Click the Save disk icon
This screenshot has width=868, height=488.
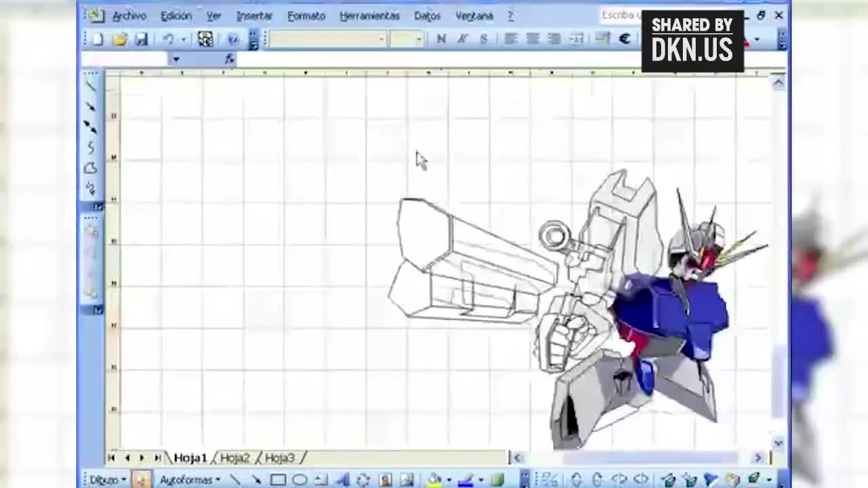[x=141, y=39]
